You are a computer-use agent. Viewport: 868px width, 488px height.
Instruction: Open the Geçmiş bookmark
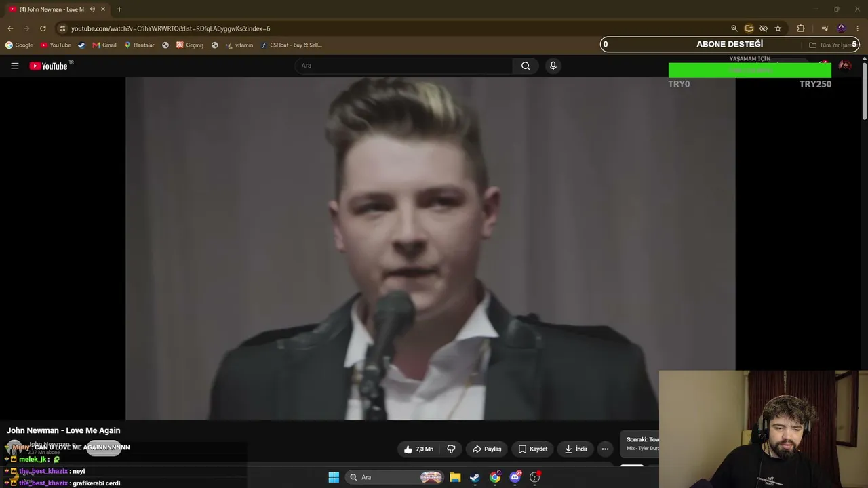[190, 45]
